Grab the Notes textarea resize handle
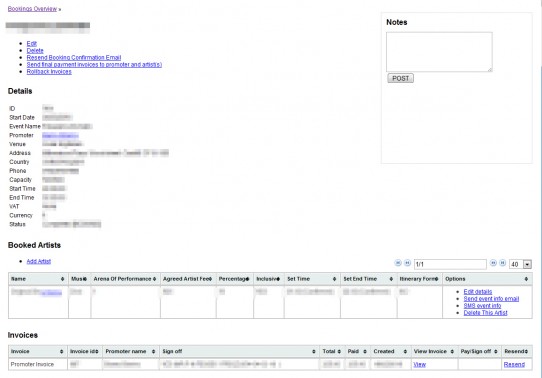 [x=490, y=69]
